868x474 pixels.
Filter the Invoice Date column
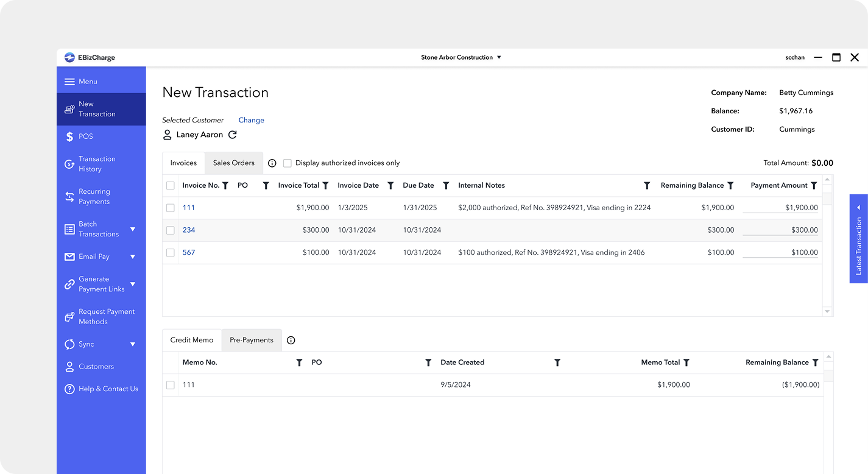click(x=390, y=186)
